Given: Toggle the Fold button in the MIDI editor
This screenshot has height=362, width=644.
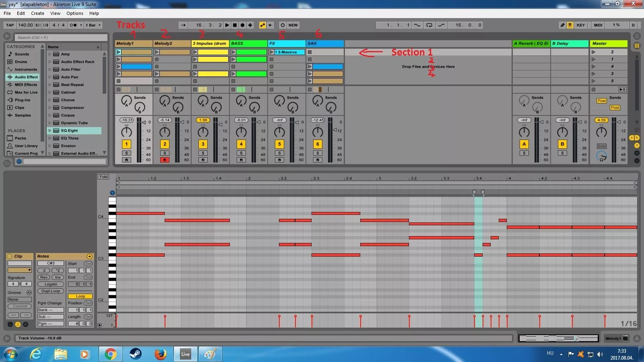Looking at the screenshot, I should tap(104, 177).
